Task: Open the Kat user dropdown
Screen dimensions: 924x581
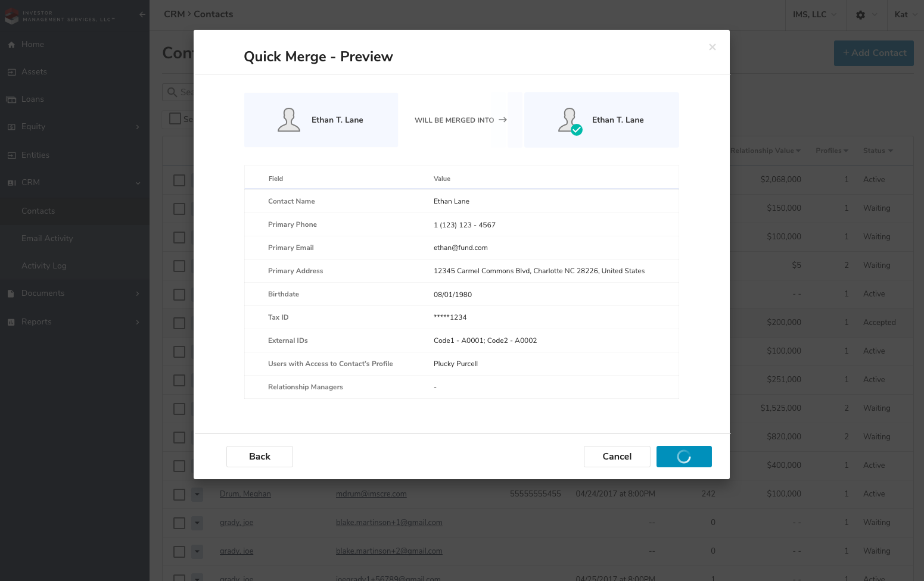Action: tap(906, 14)
